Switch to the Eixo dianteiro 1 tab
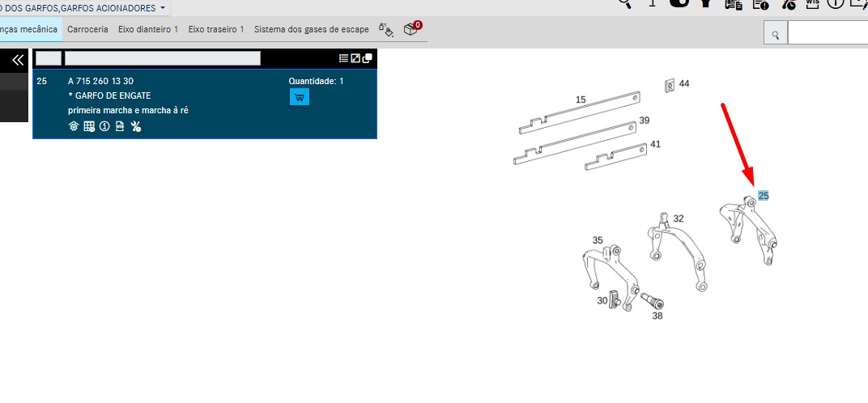This screenshot has width=868, height=403. point(148,29)
